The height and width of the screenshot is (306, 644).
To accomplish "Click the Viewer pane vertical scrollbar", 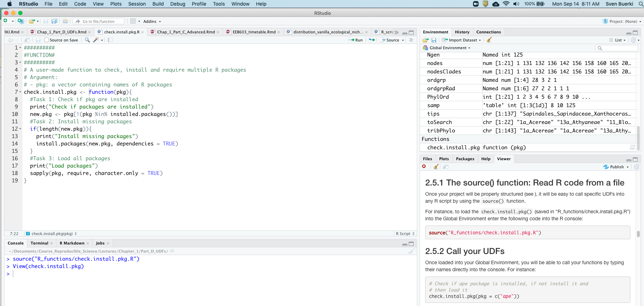I will coord(638,234).
